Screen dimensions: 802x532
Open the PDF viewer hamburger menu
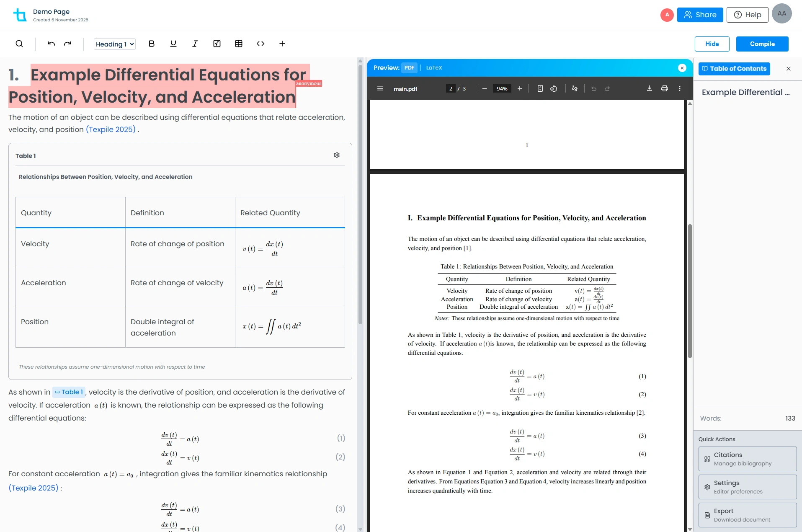380,88
